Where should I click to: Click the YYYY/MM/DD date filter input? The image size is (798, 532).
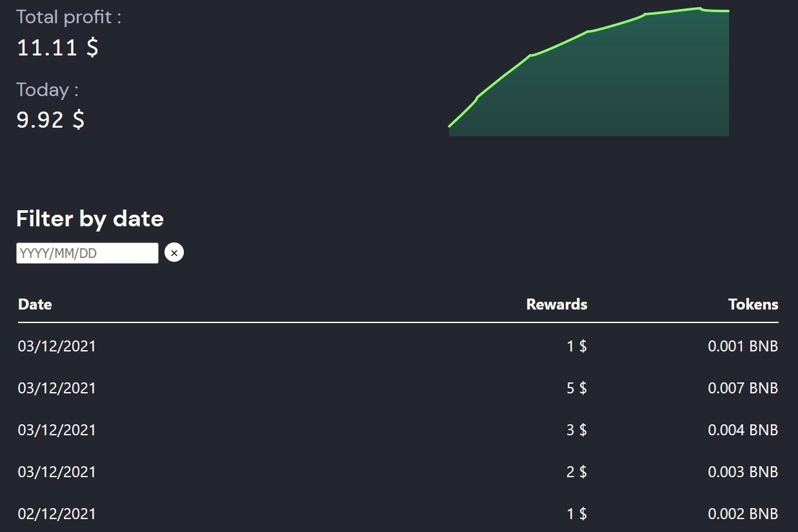[87, 253]
